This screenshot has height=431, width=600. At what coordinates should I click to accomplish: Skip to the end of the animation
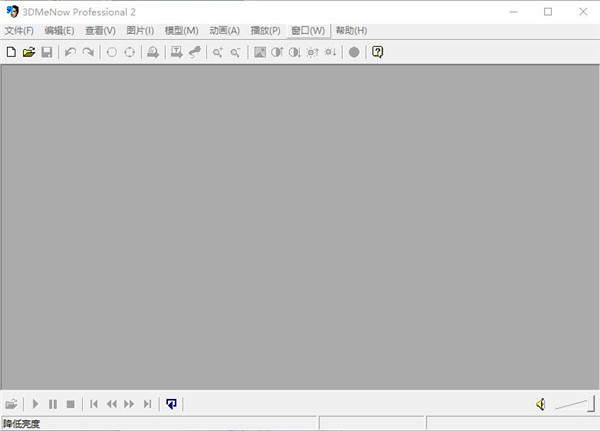[x=147, y=404]
